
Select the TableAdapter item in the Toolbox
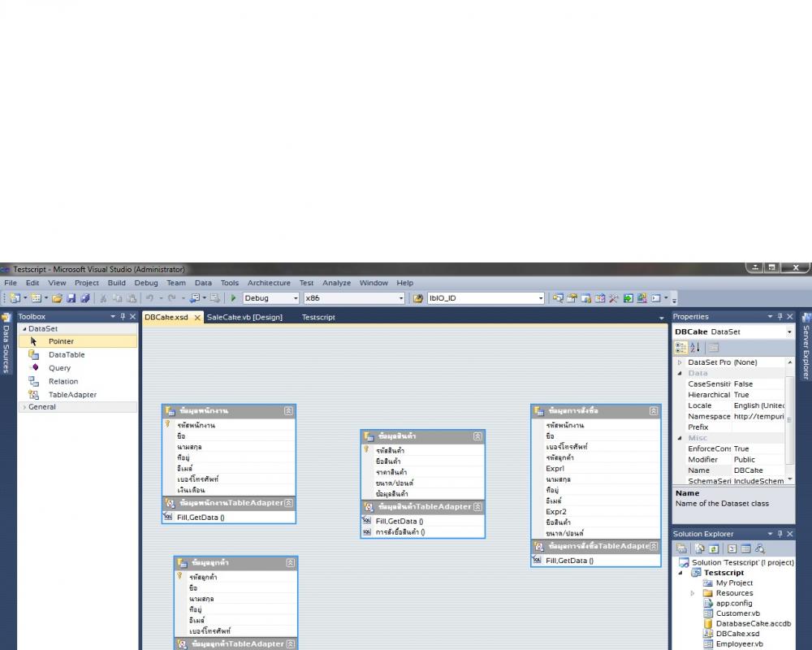[78, 394]
